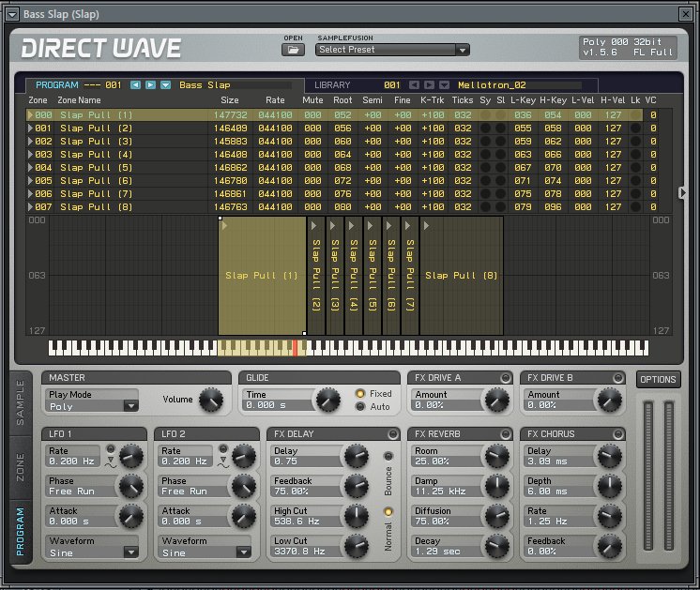Toggle Lk dot for Slap Pull (8)
Screen dimensions: 700x590
(x=635, y=206)
